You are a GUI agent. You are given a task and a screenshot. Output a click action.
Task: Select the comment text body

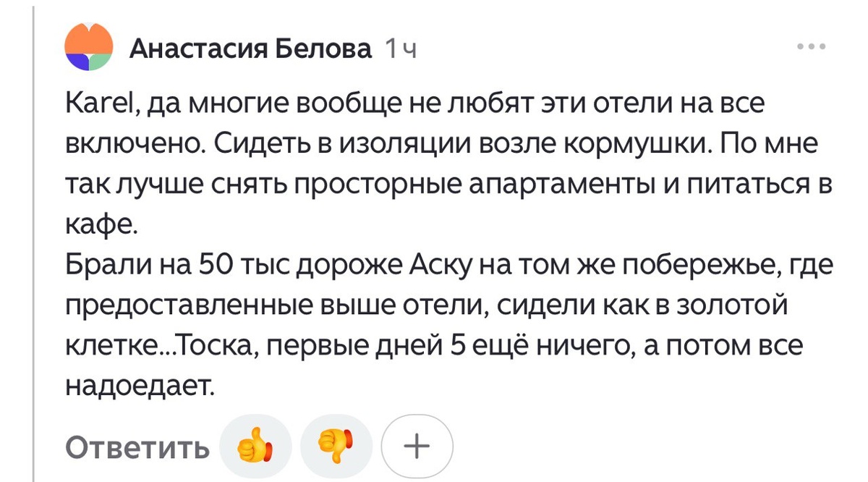pos(434,239)
